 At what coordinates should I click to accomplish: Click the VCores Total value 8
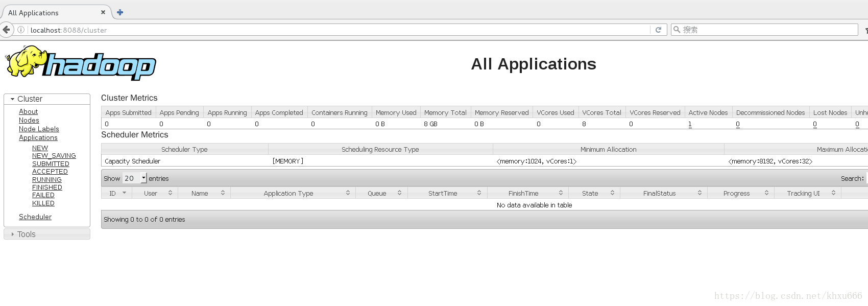pyautogui.click(x=584, y=124)
